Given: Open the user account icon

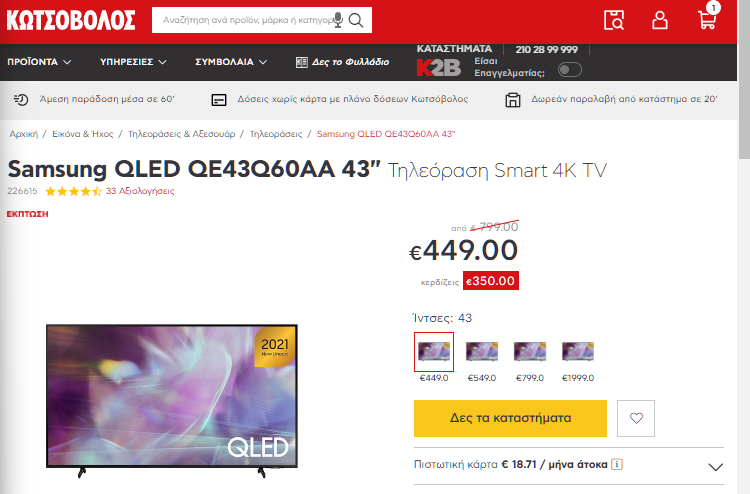Looking at the screenshot, I should tap(660, 20).
